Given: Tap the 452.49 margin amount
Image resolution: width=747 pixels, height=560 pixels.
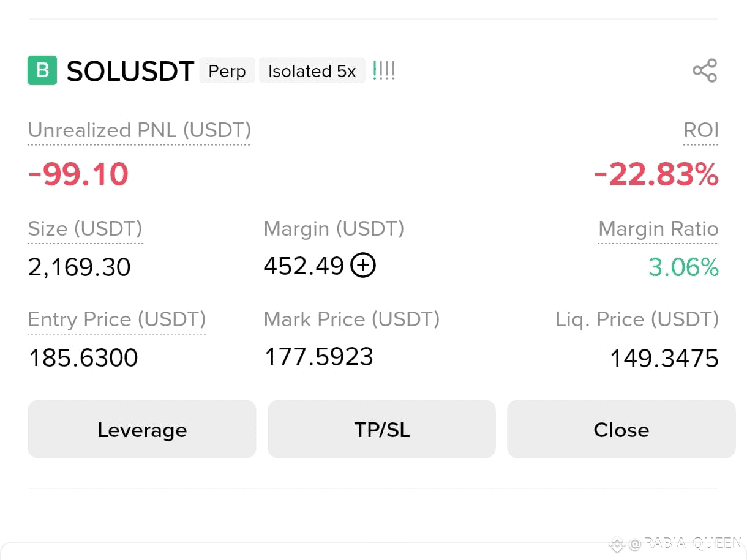Looking at the screenshot, I should click(304, 266).
